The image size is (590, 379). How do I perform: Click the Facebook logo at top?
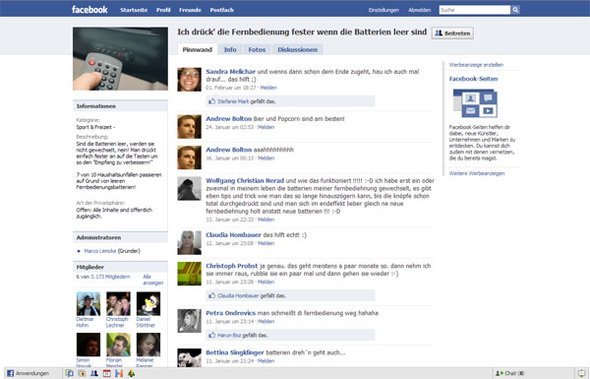90,9
